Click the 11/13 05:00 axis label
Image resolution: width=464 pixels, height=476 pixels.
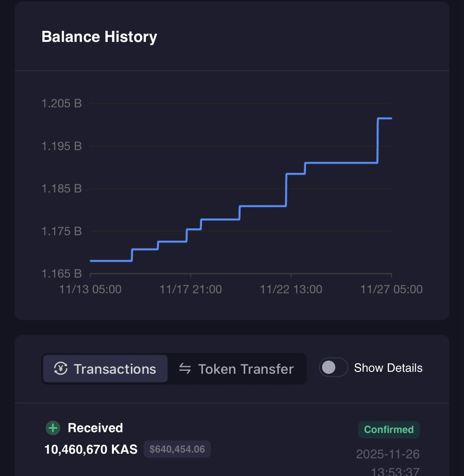pos(90,289)
